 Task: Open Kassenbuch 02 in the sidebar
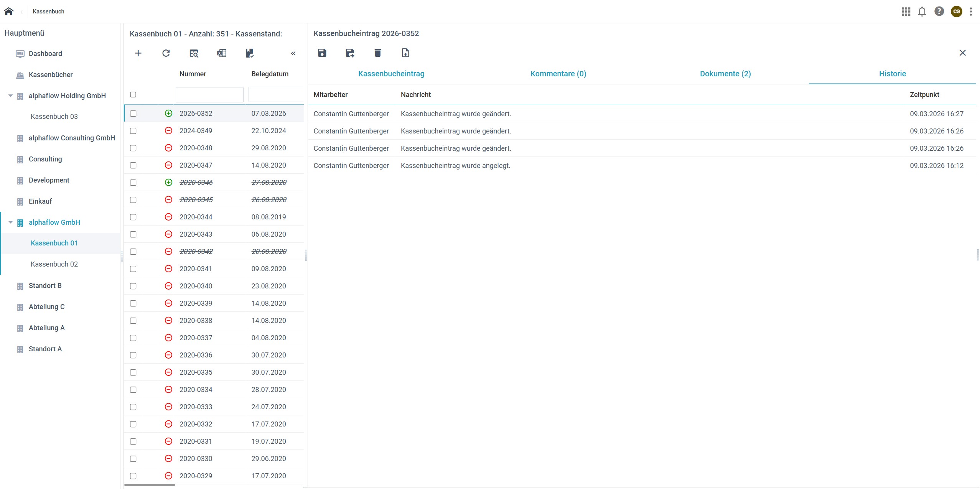click(54, 264)
